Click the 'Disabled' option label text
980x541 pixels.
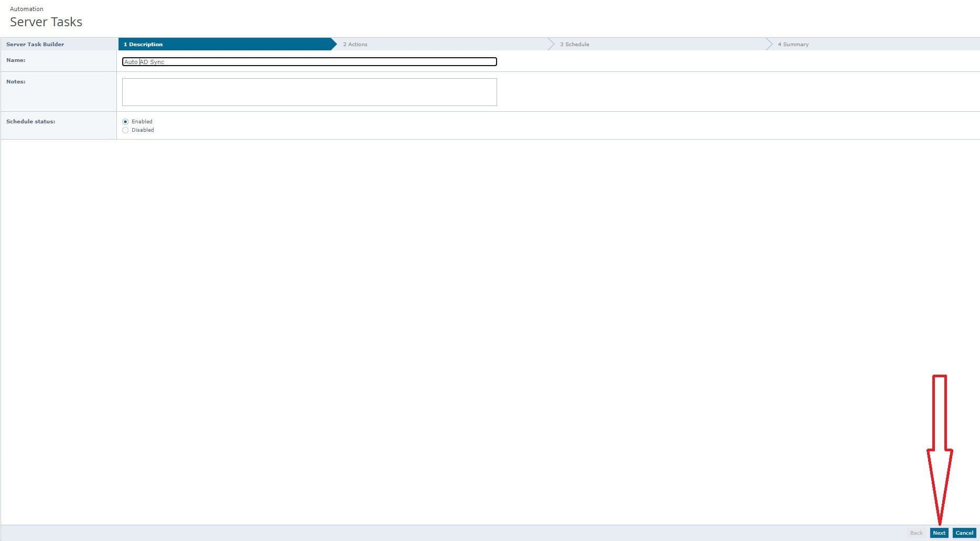[143, 130]
